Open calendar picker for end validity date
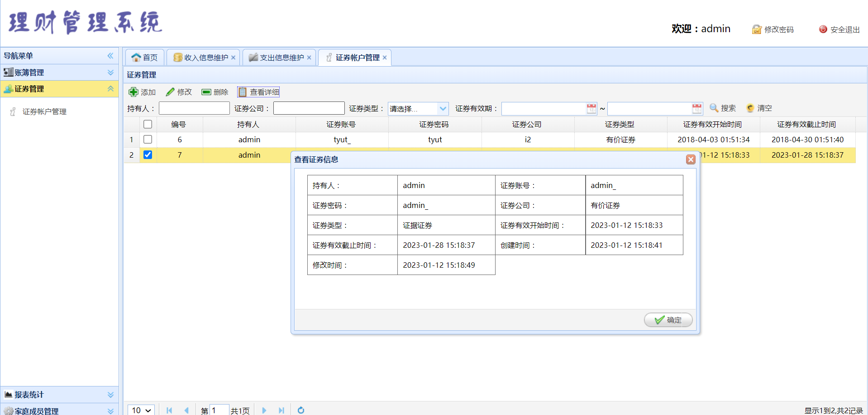Viewport: 868px width, 415px height. (x=697, y=108)
